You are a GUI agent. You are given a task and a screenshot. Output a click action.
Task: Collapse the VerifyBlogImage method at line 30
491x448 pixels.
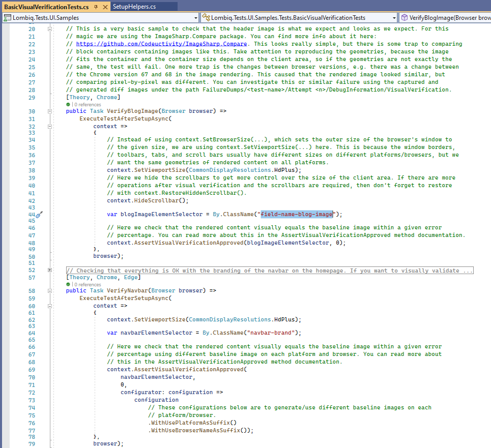[x=49, y=111]
